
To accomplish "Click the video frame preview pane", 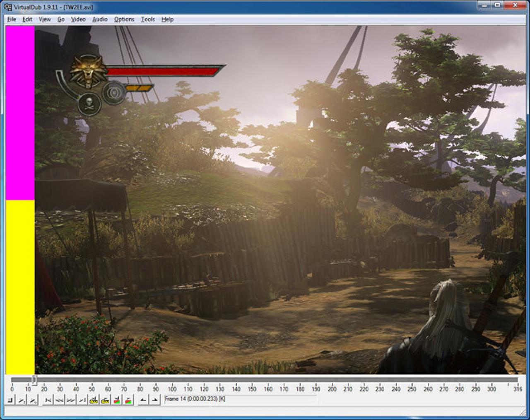I will click(266, 200).
